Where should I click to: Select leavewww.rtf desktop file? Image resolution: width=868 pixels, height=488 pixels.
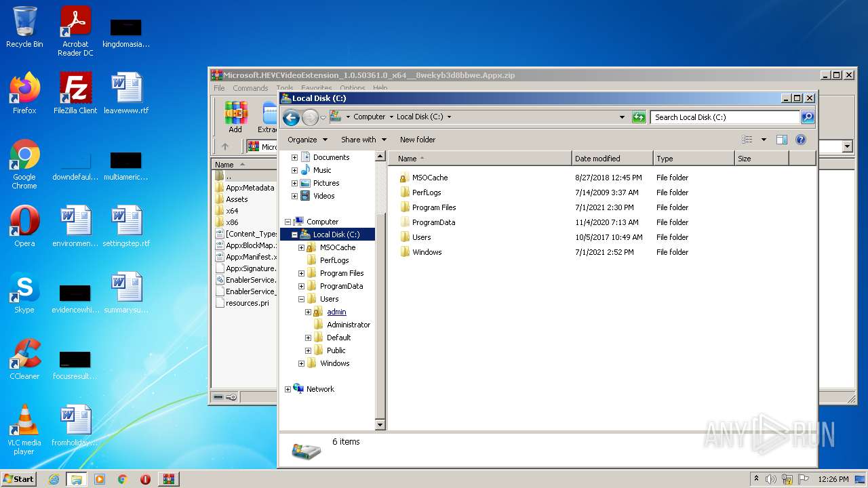pos(126,93)
